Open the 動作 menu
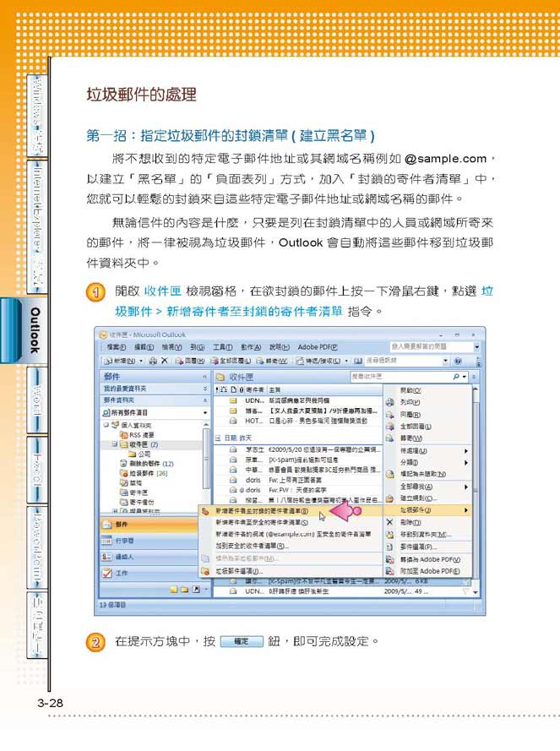Image resolution: width=560 pixels, height=751 pixels. pos(251,347)
